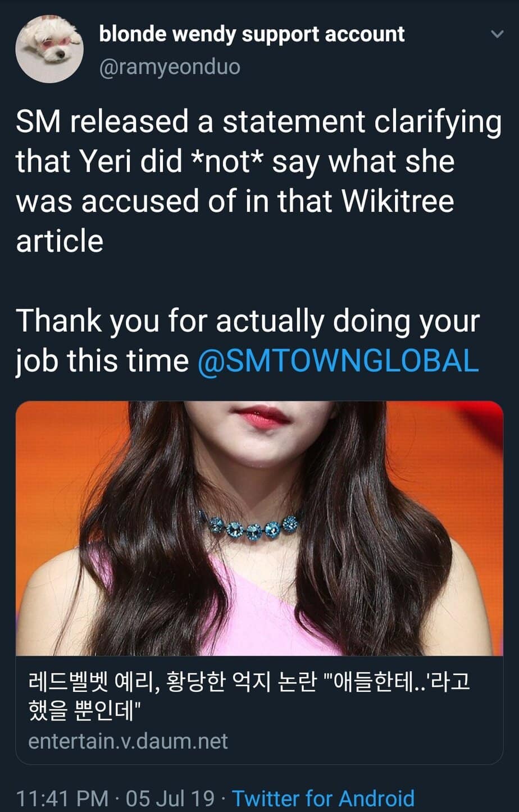Click the 05 Jul 19 date

click(x=170, y=798)
